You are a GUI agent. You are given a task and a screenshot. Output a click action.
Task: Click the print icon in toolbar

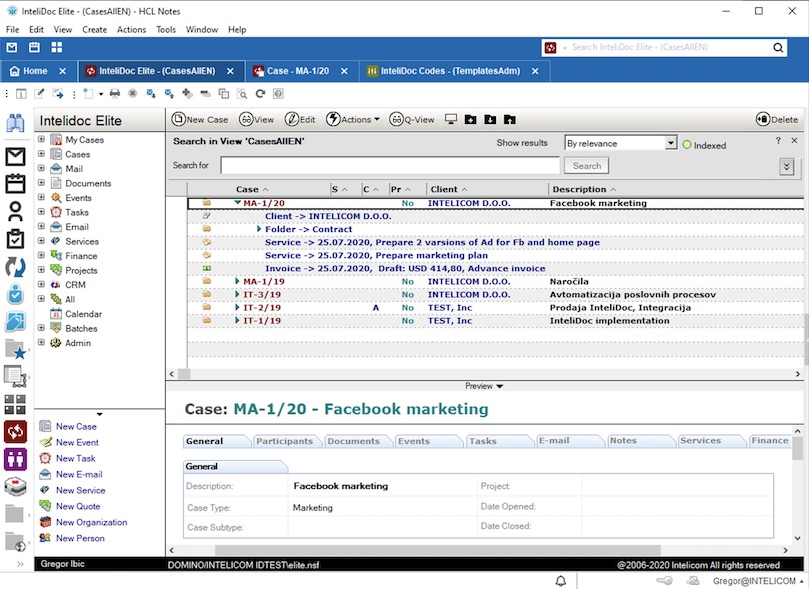tap(115, 94)
